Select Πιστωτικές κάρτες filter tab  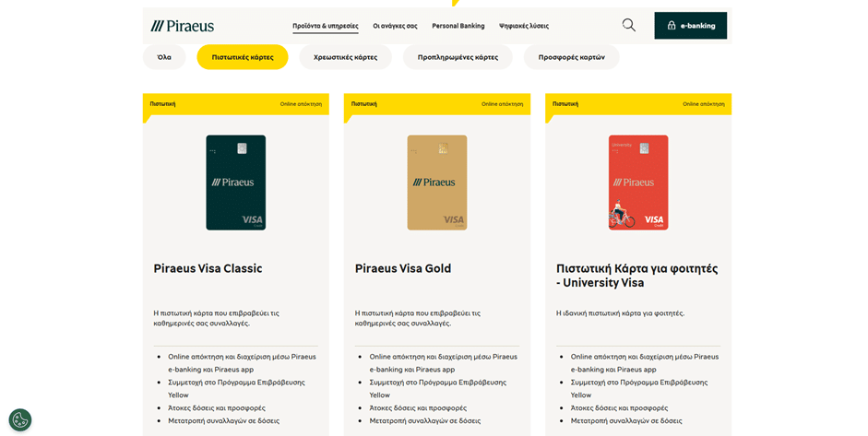243,57
